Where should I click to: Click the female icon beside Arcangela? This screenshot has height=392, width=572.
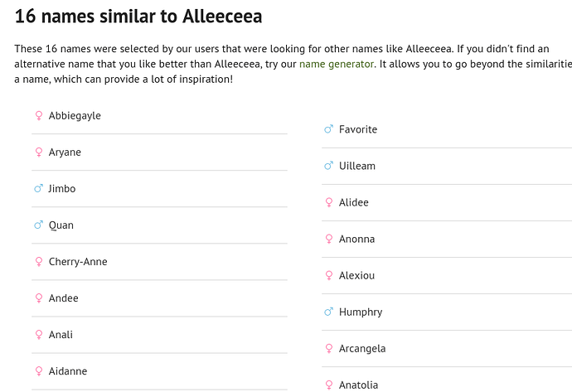pos(329,349)
